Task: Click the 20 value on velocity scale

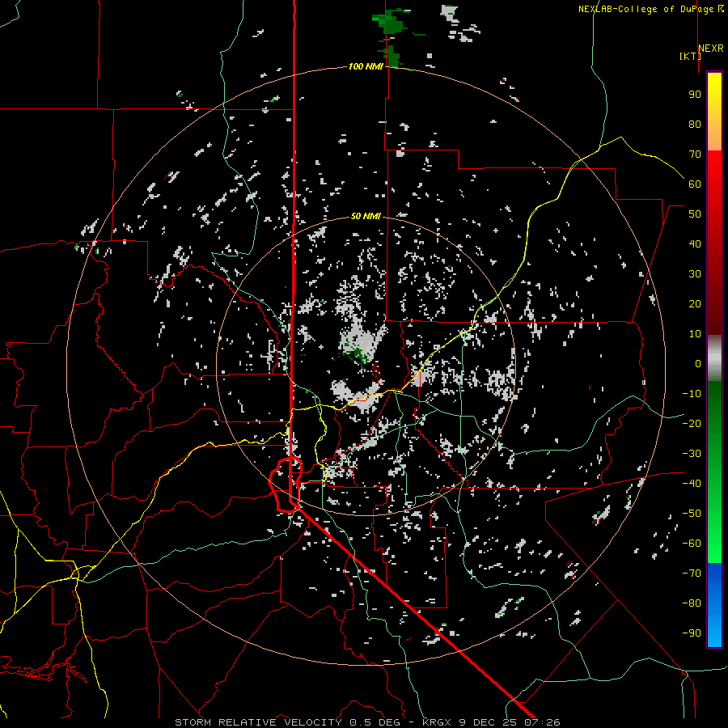Action: click(x=695, y=304)
